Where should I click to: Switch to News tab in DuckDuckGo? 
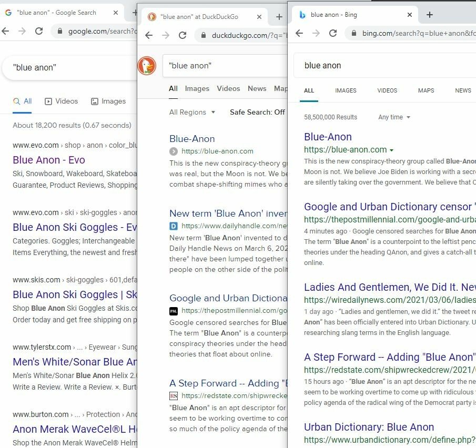tap(257, 89)
